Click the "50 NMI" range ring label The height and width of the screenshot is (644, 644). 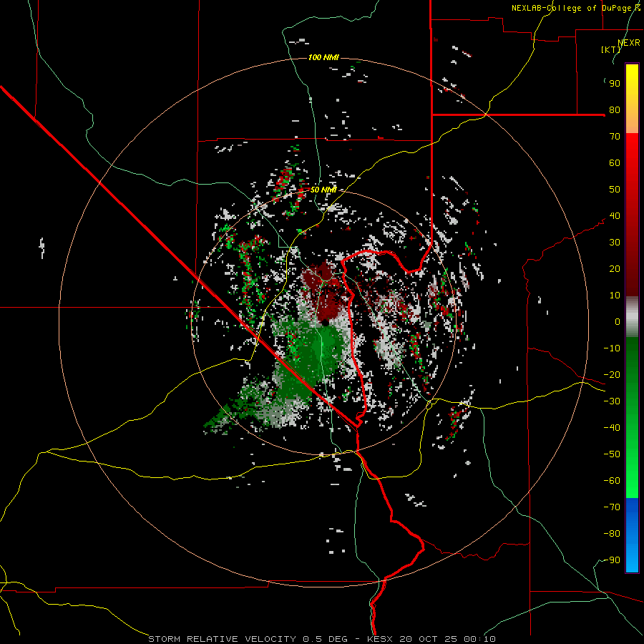click(x=323, y=190)
